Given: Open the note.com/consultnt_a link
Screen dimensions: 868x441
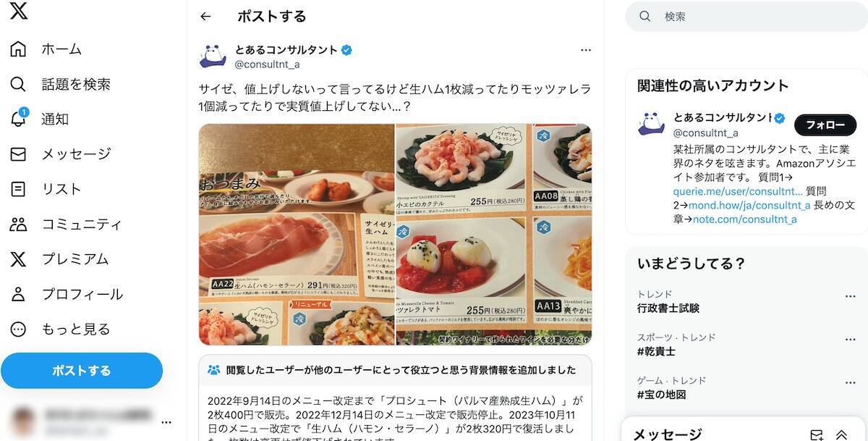Looking at the screenshot, I should coord(744,219).
